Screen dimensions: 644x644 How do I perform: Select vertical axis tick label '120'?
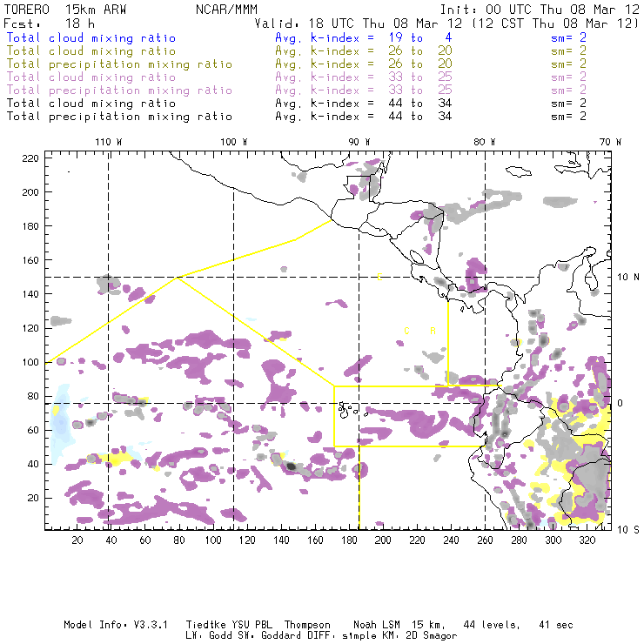pyautogui.click(x=30, y=328)
